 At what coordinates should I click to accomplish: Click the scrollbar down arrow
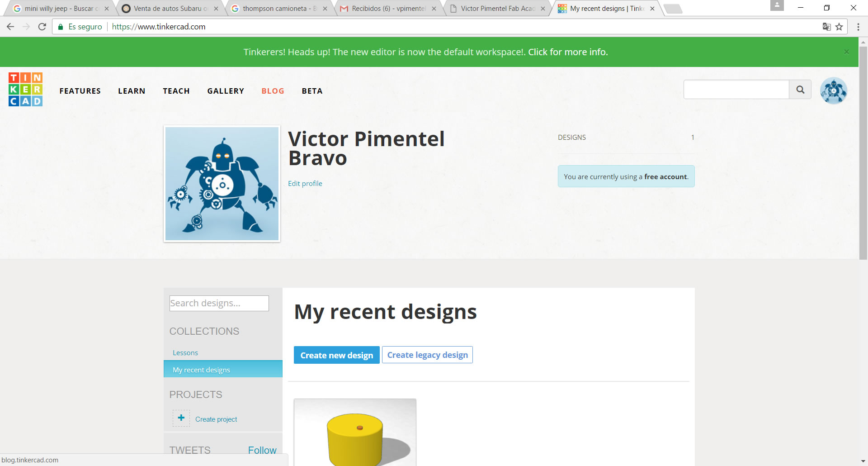click(x=863, y=461)
